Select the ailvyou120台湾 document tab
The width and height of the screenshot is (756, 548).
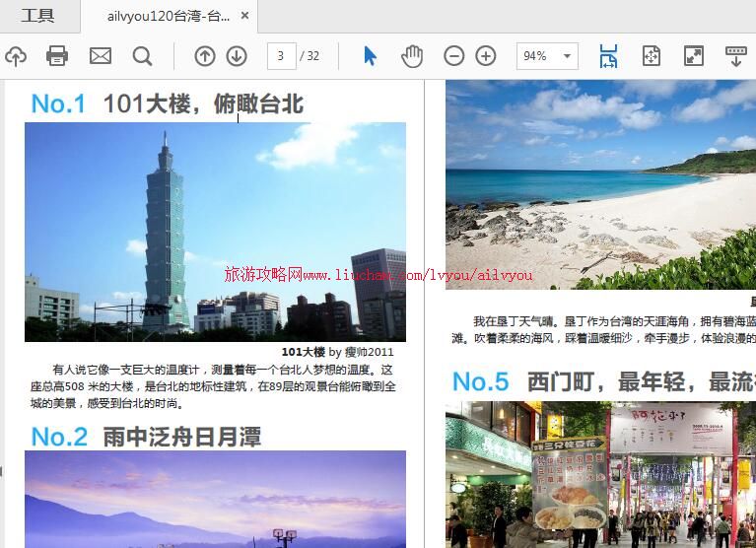click(x=168, y=16)
